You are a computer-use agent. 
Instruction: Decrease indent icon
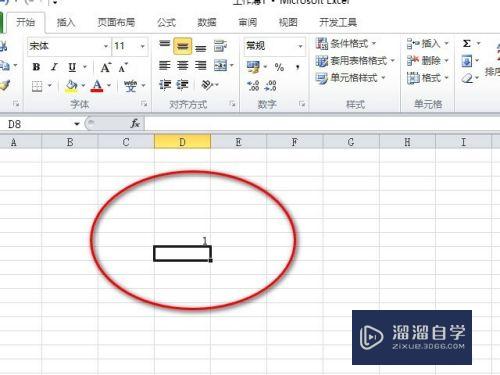coord(165,85)
